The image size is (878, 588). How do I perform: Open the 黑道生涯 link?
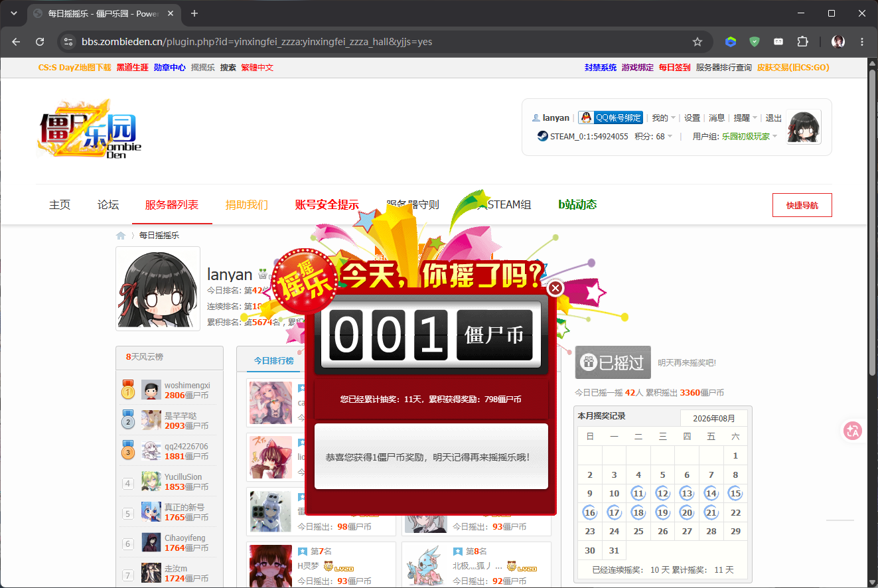tap(133, 68)
